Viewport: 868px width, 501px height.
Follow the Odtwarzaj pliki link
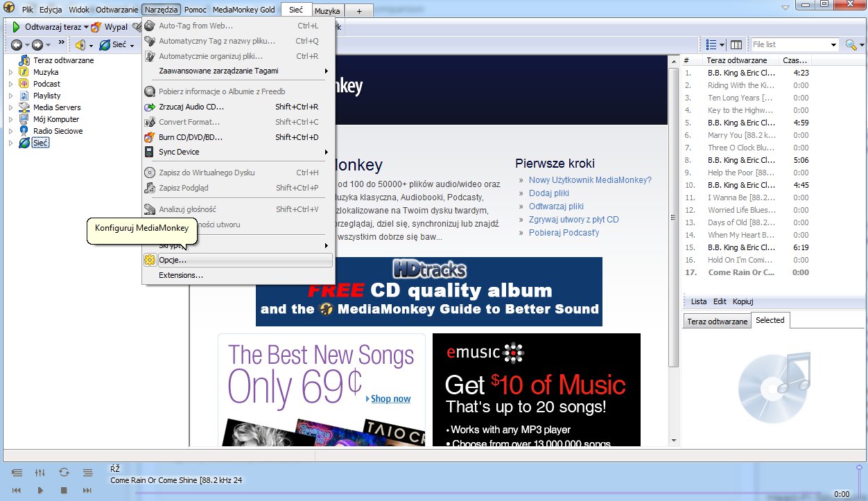(556, 206)
